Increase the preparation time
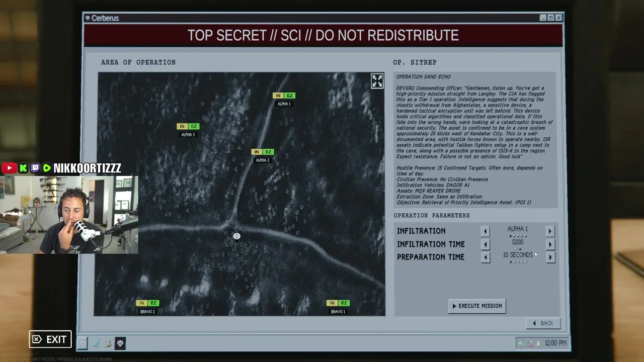Image resolution: width=644 pixels, height=362 pixels. tap(550, 257)
